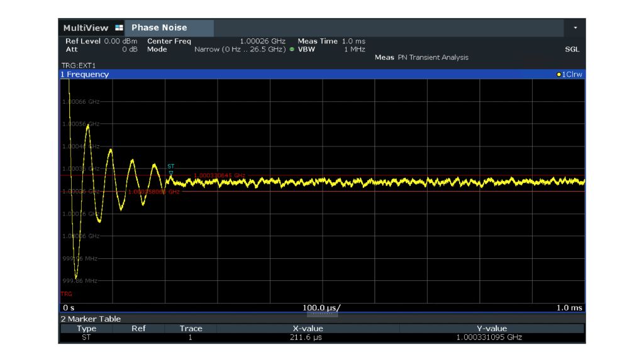Click the Meas PN Transient Analysis label

tap(421, 57)
